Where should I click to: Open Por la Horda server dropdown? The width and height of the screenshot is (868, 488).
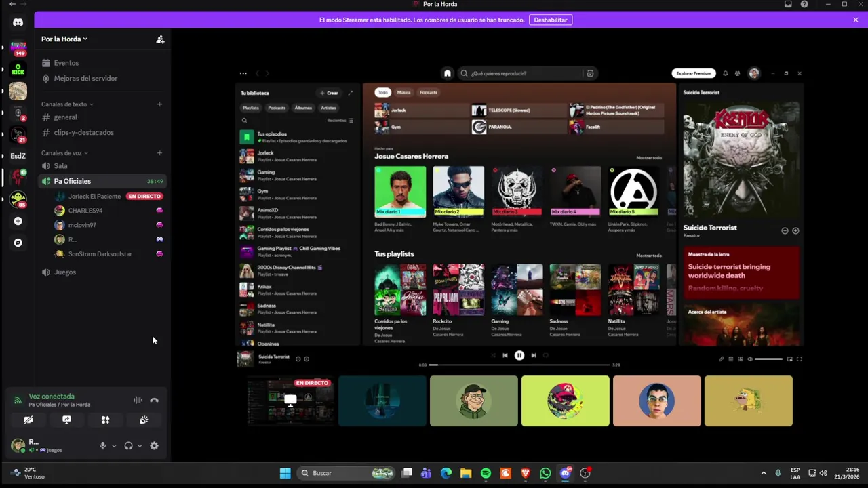click(x=64, y=39)
